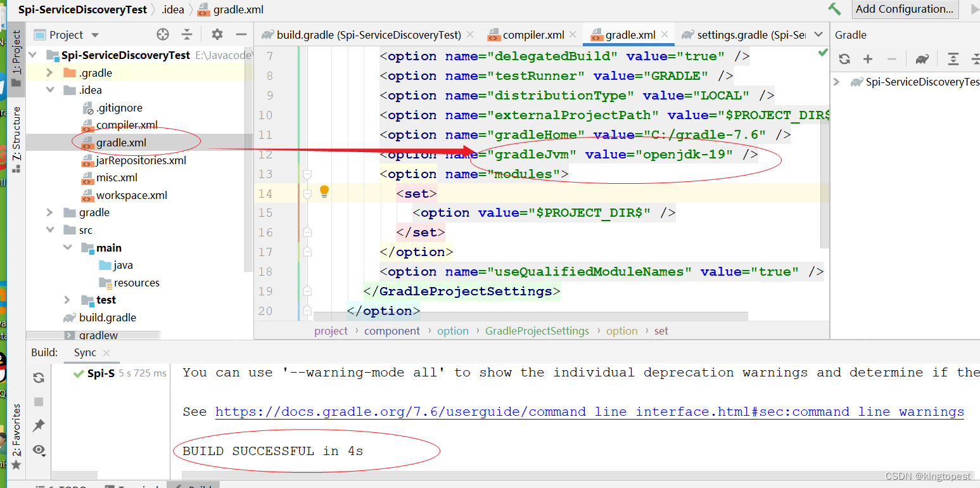Viewport: 980px width, 488px height.
Task: Select the Sync tab in Build panel
Action: coord(85,353)
